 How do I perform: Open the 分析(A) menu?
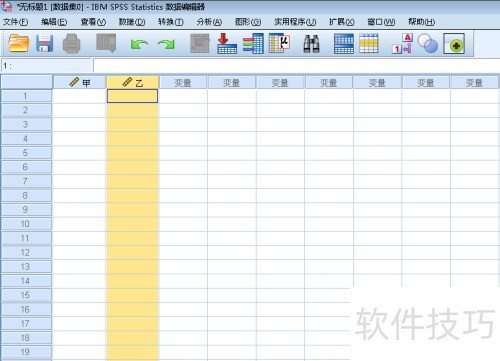209,22
